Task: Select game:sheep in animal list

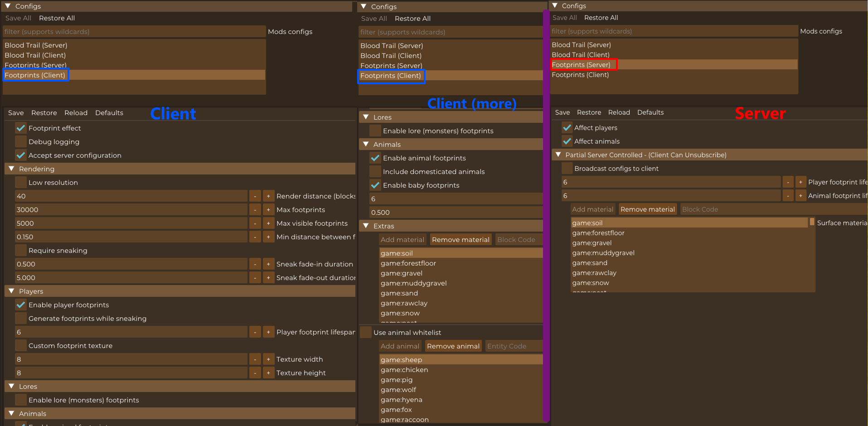Action: (x=461, y=360)
